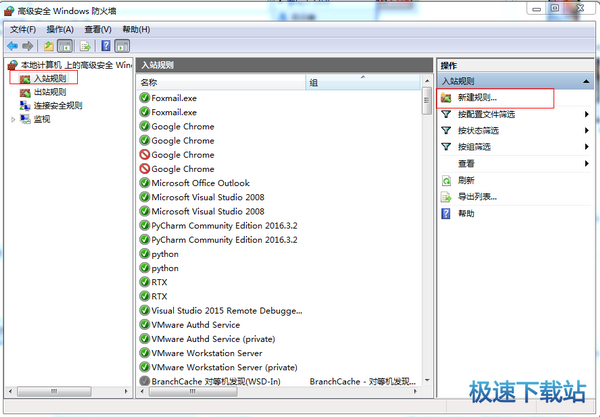Click the rules list vertical scrollbar thumb
600x417 pixels.
pos(426,101)
